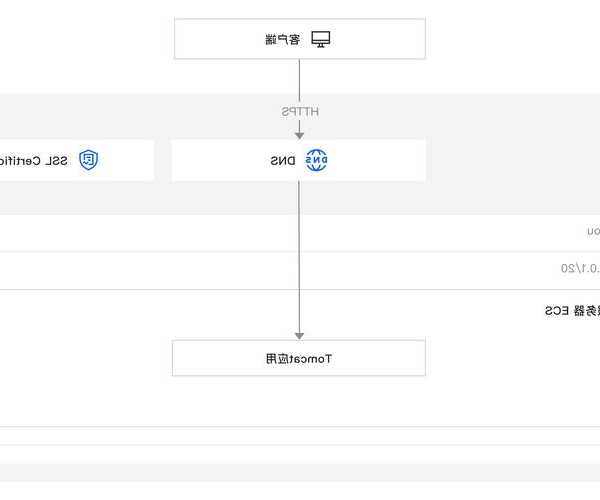Click the light gray strip at the bottom
600x500 pixels.
coord(300,473)
